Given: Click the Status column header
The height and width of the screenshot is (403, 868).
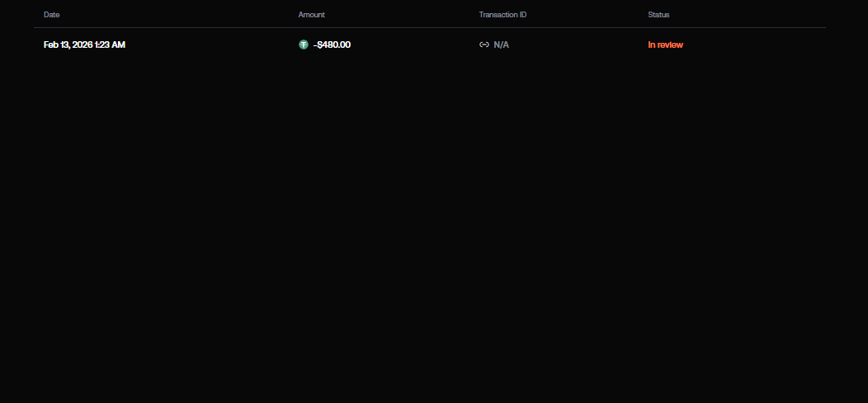Looking at the screenshot, I should click(x=658, y=15).
